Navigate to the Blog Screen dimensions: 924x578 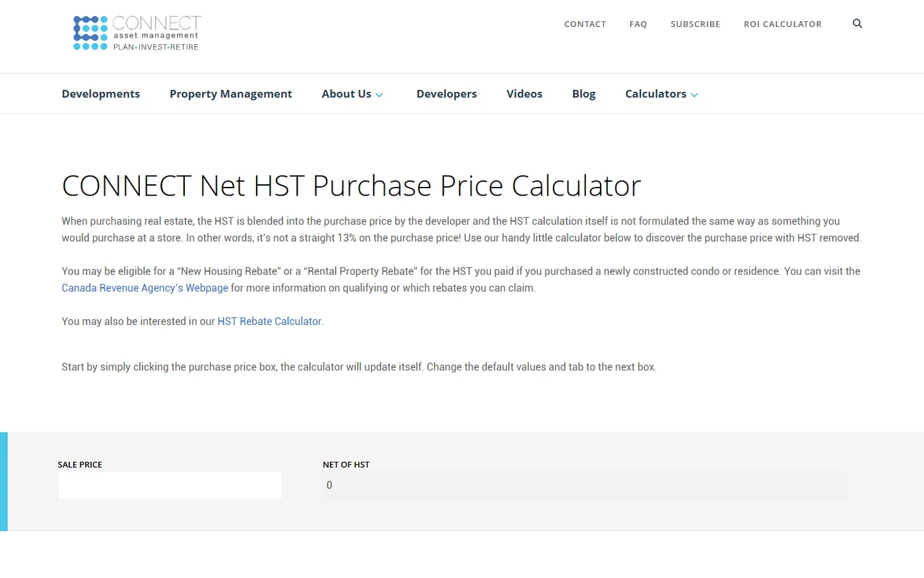pos(584,94)
